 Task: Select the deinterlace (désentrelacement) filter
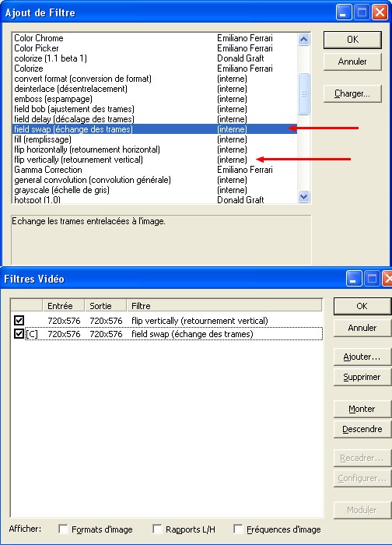pos(155,89)
